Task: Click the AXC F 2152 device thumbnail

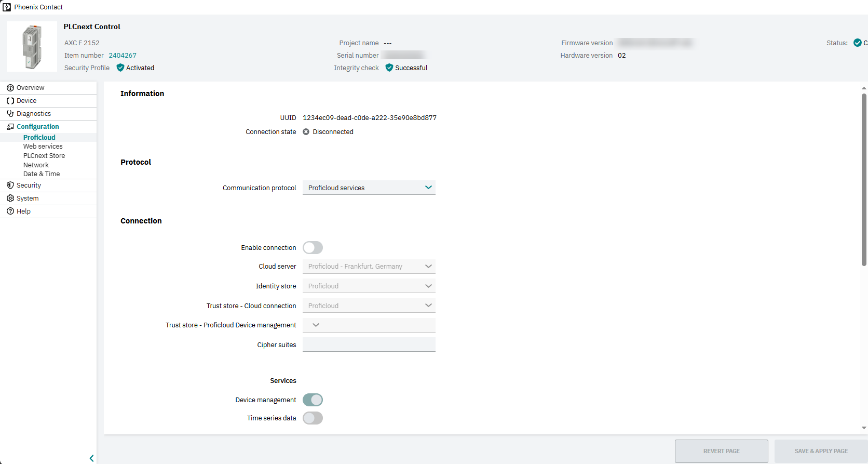Action: tap(32, 47)
